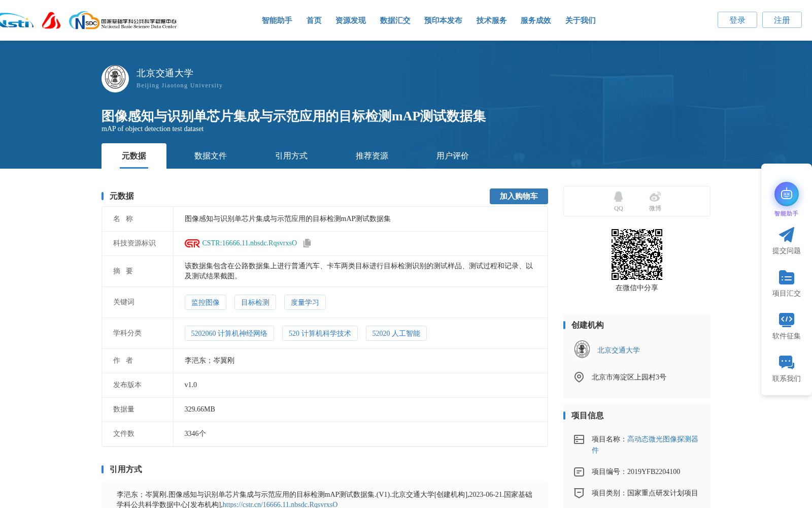Open the cstr.cn citation URL link
The image size is (812, 508).
coord(280,504)
